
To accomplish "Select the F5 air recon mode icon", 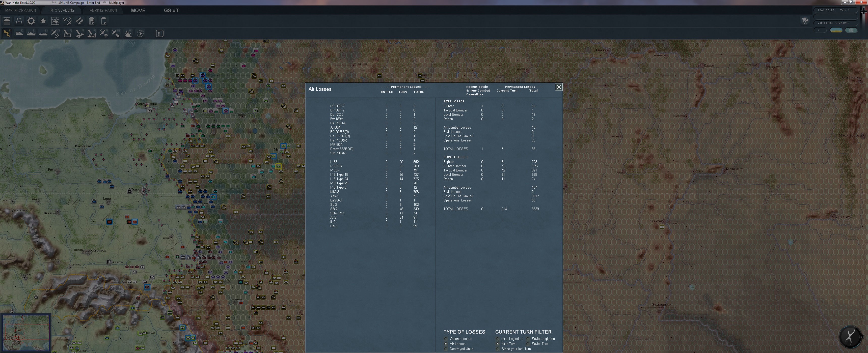I will (x=55, y=33).
